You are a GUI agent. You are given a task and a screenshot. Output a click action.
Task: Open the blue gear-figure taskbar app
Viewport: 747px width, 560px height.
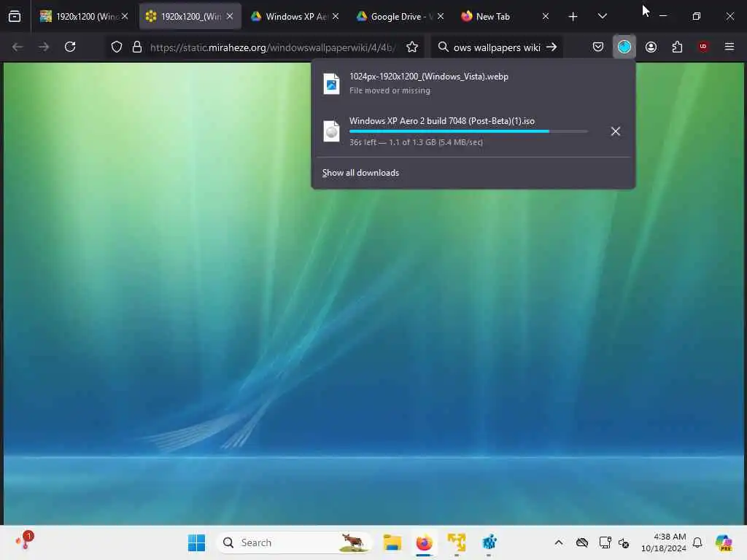[489, 542]
